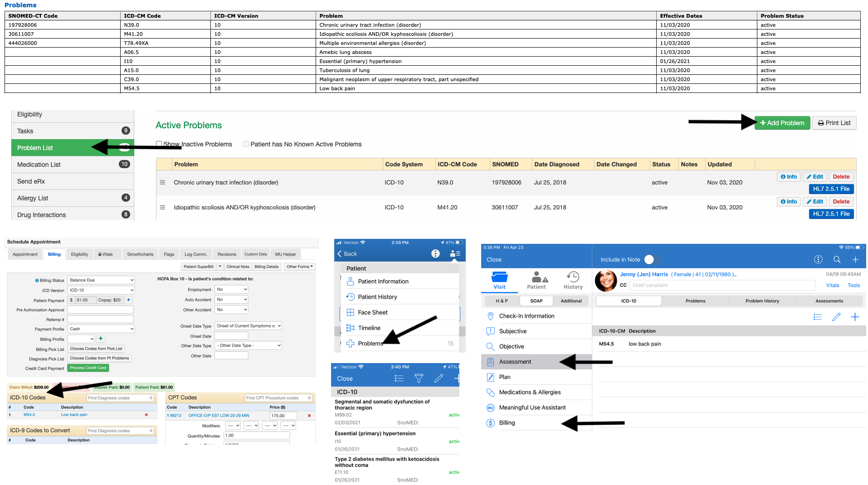The width and height of the screenshot is (868, 485).
Task: Tap the pencil icon above ICD-10-CM description table
Action: (836, 317)
